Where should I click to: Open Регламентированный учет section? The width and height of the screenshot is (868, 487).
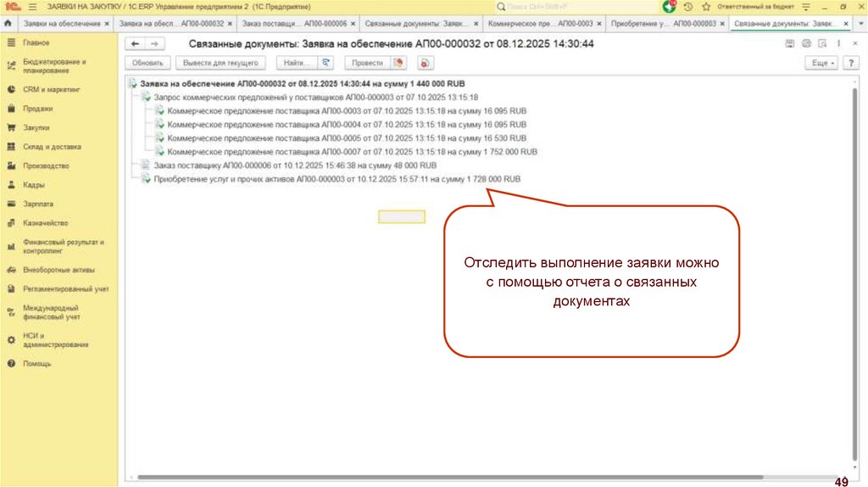[x=66, y=289]
